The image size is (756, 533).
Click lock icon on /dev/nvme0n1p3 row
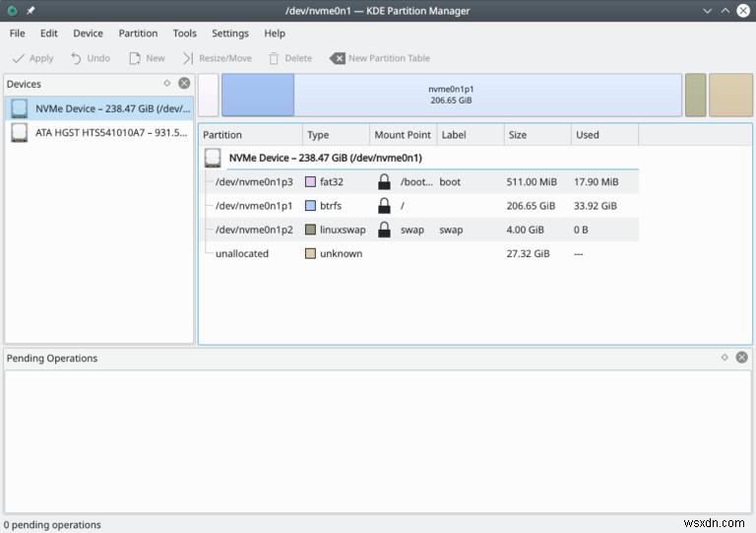coord(384,181)
